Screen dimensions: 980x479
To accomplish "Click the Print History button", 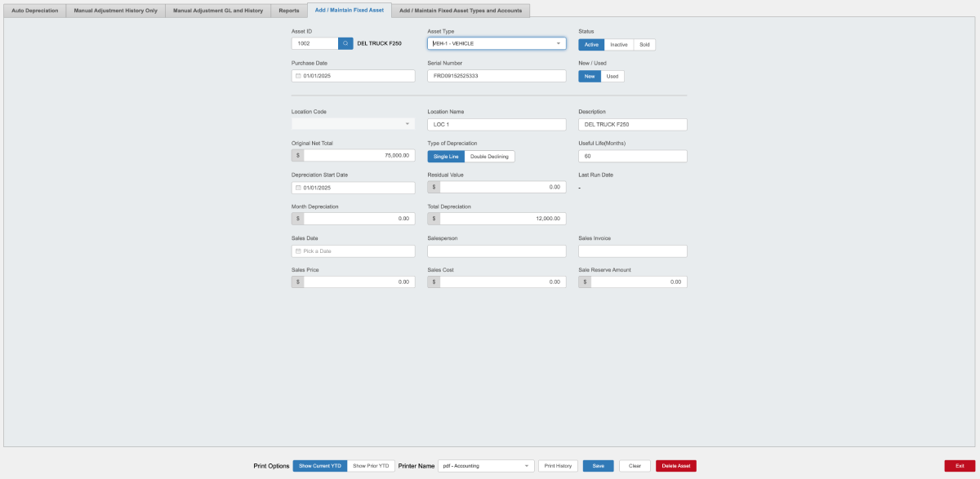I will [x=558, y=466].
